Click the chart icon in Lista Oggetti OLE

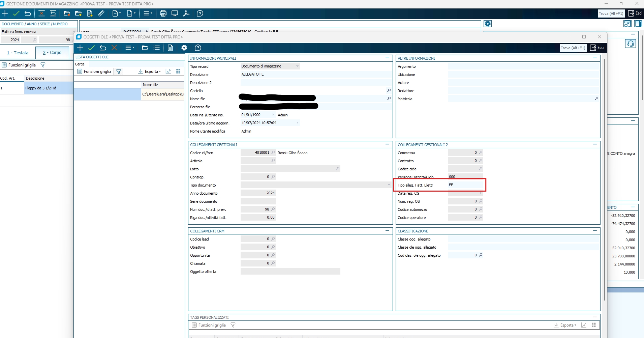(168, 72)
